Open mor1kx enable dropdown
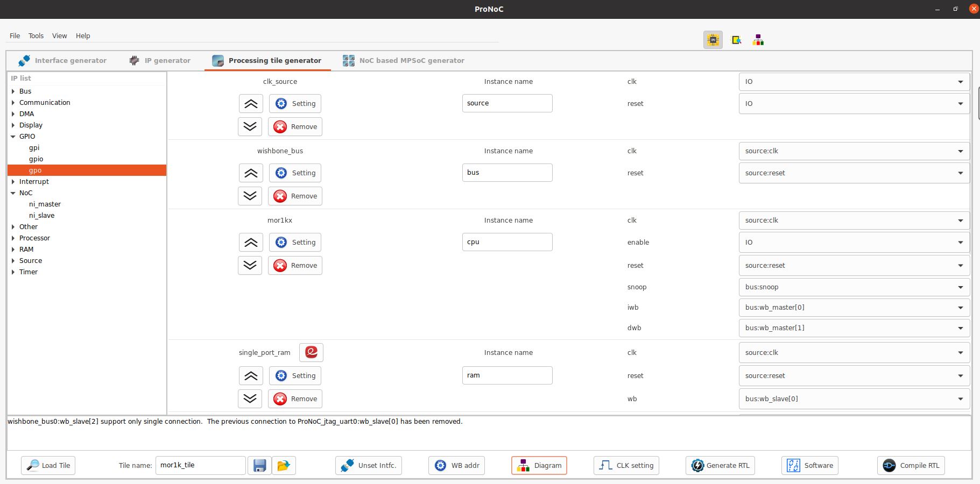Image resolution: width=980 pixels, height=484 pixels. [854, 243]
